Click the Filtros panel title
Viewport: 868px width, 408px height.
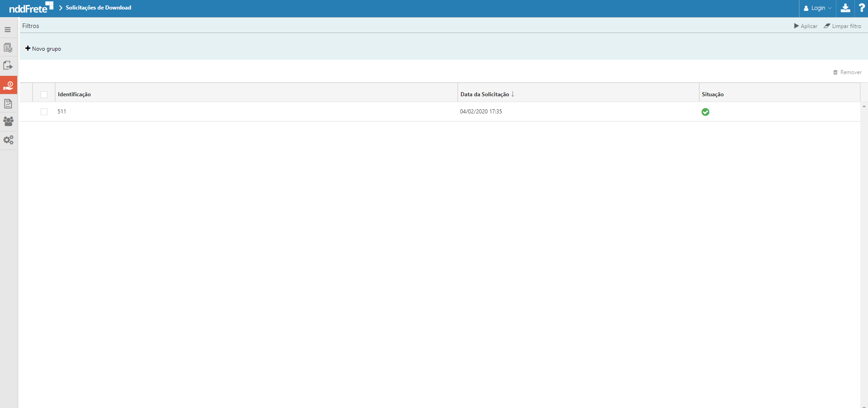(x=31, y=26)
